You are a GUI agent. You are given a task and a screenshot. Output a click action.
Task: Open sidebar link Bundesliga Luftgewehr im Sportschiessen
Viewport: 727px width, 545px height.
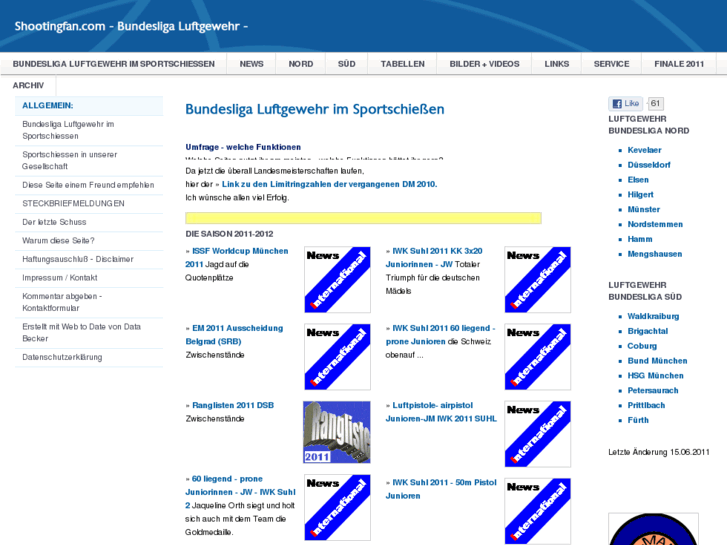89,130
